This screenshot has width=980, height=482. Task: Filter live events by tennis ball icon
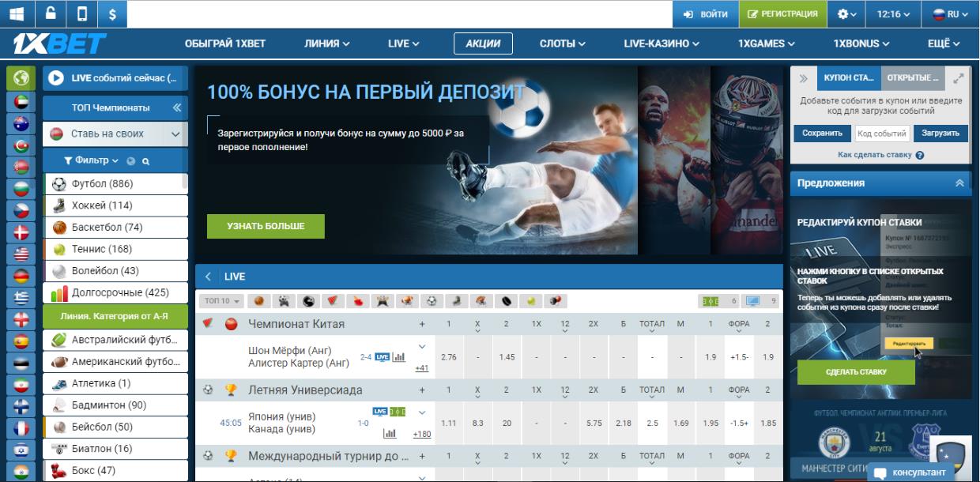tap(531, 301)
